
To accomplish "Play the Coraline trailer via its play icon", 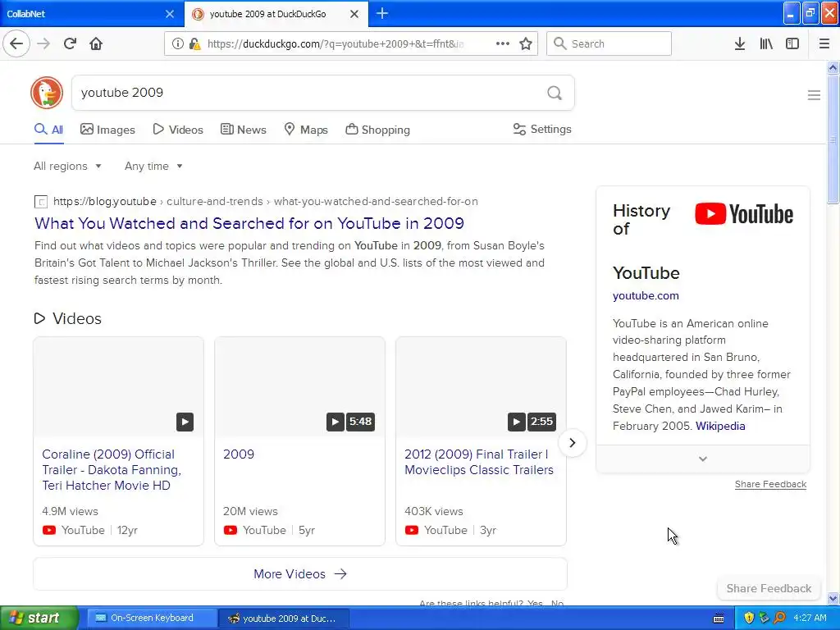I will pyautogui.click(x=185, y=422).
